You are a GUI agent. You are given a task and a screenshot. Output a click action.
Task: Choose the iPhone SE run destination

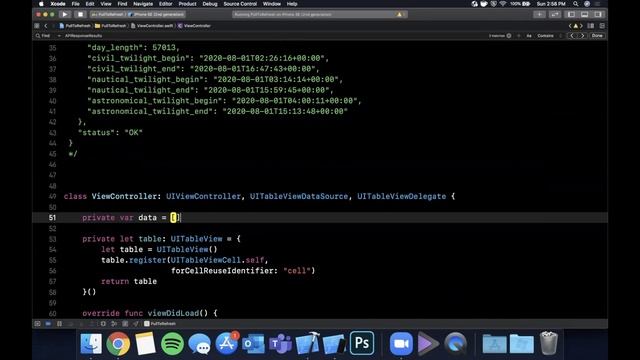(156, 14)
